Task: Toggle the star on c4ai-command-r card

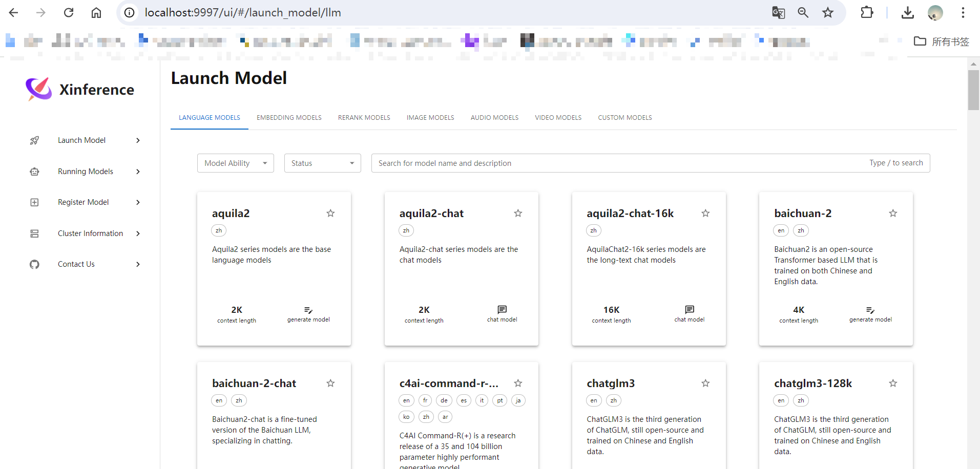Action: (x=518, y=383)
